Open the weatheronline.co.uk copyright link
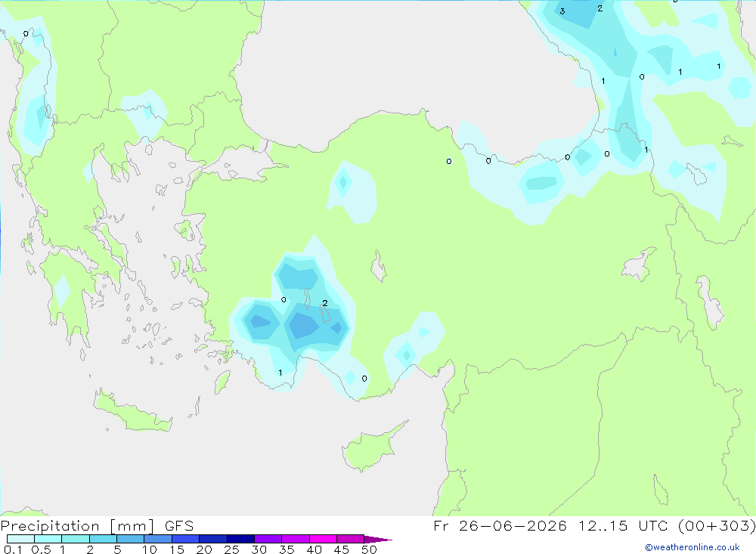This screenshot has width=756, height=554. [692, 547]
